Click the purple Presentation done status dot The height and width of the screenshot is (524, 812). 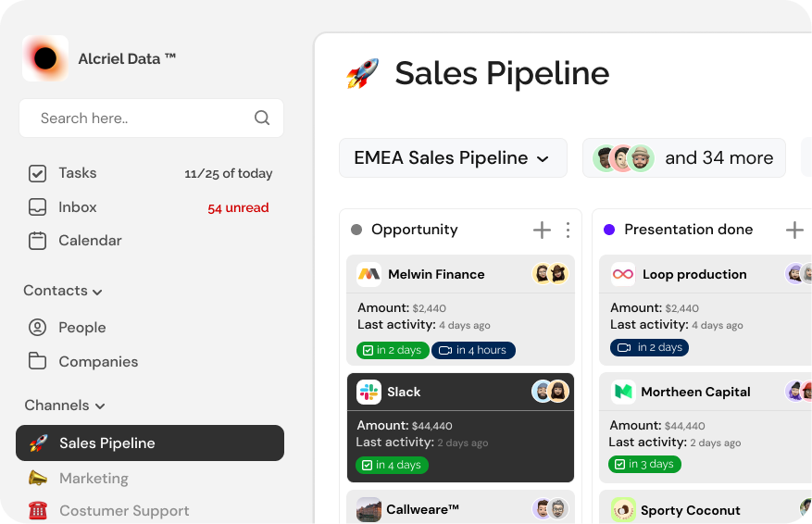pyautogui.click(x=609, y=230)
